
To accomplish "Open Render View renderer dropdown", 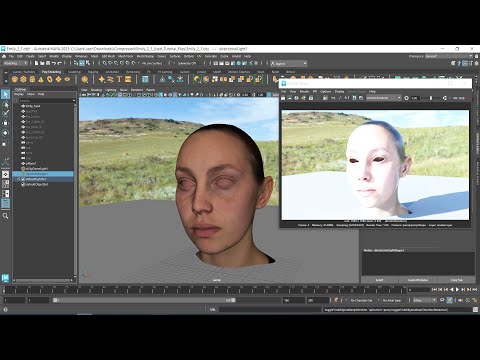I will 384,98.
